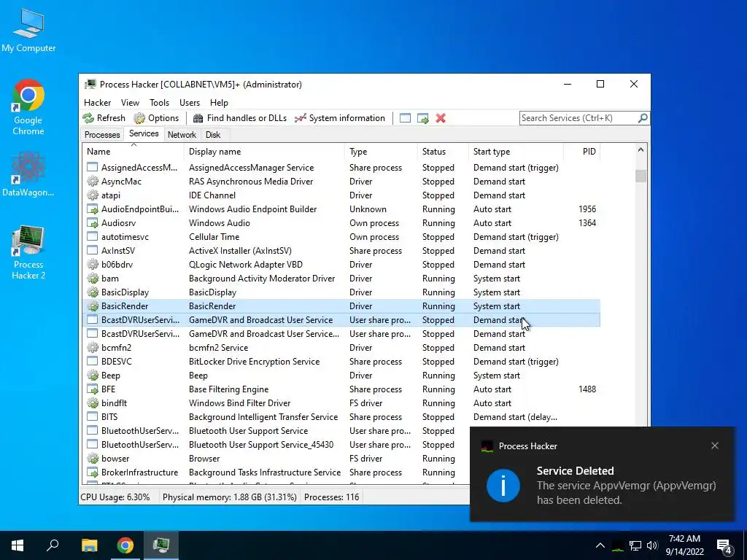Sort by the PID column header

(x=581, y=152)
